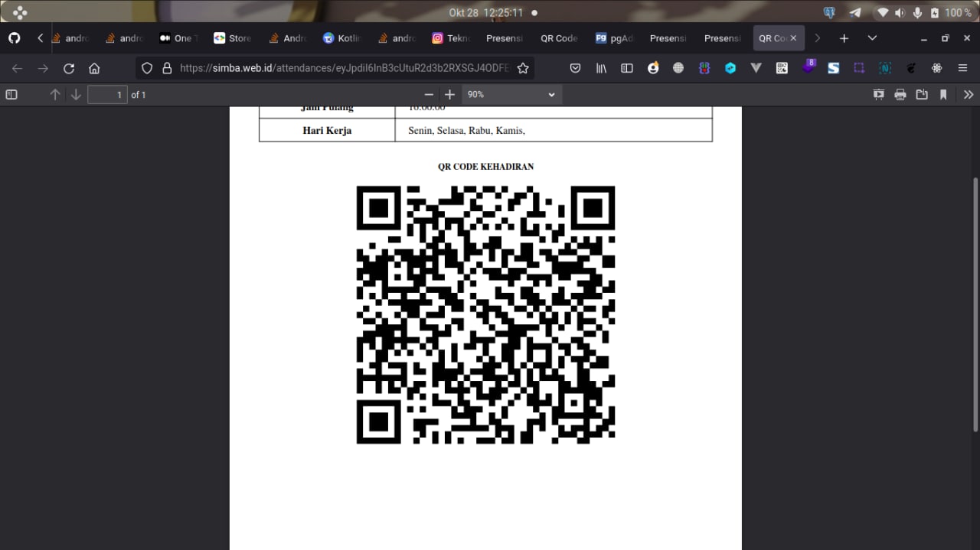
Task: Open the GNOME Activities overview
Action: pyautogui.click(x=20, y=12)
